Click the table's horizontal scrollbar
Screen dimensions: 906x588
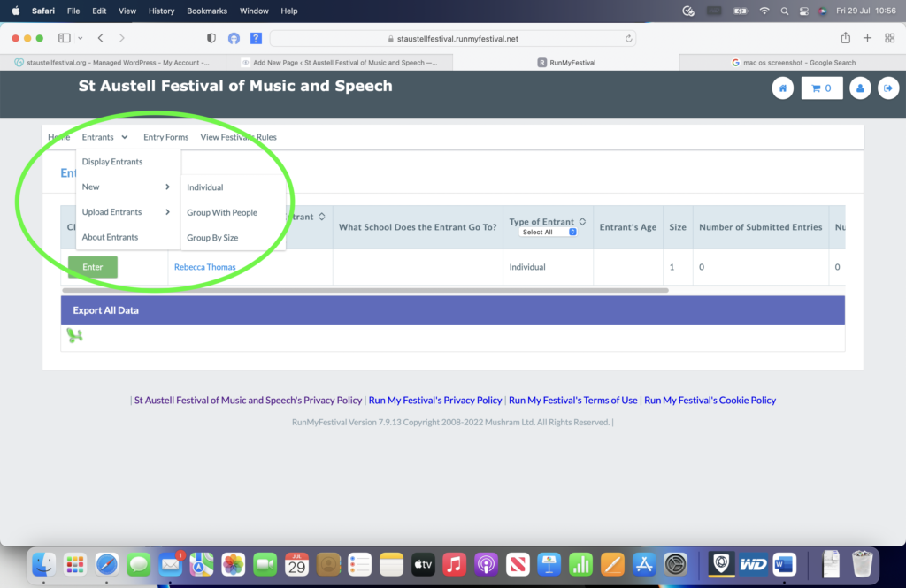pos(365,290)
